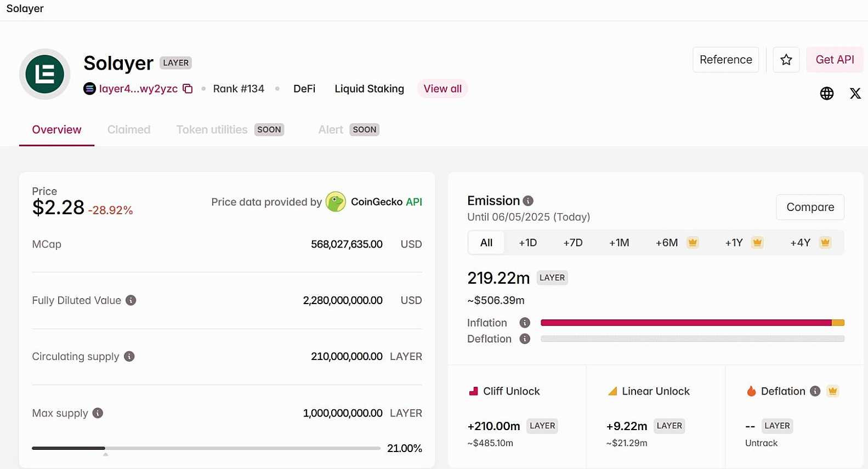This screenshot has width=868, height=469.
Task: Show info icon for Inflation bar
Action: (x=525, y=323)
